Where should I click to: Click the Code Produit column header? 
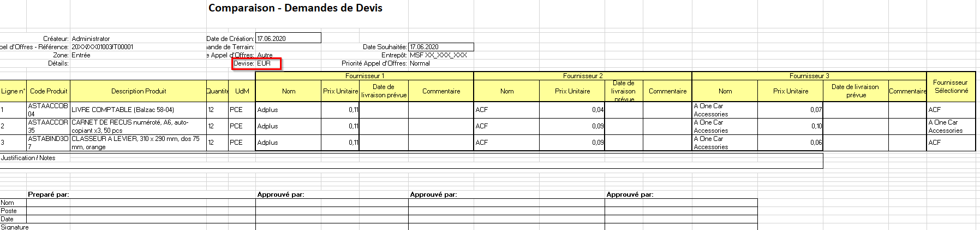point(49,91)
